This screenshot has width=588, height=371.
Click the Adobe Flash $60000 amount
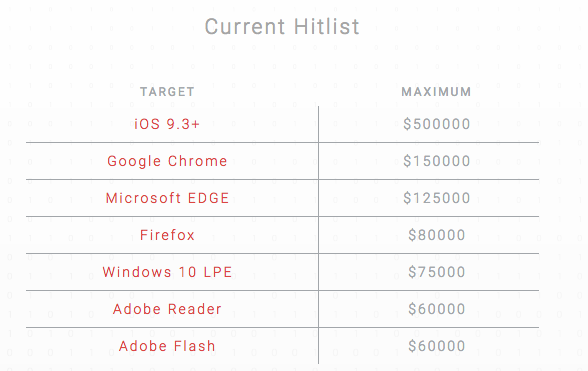point(436,345)
